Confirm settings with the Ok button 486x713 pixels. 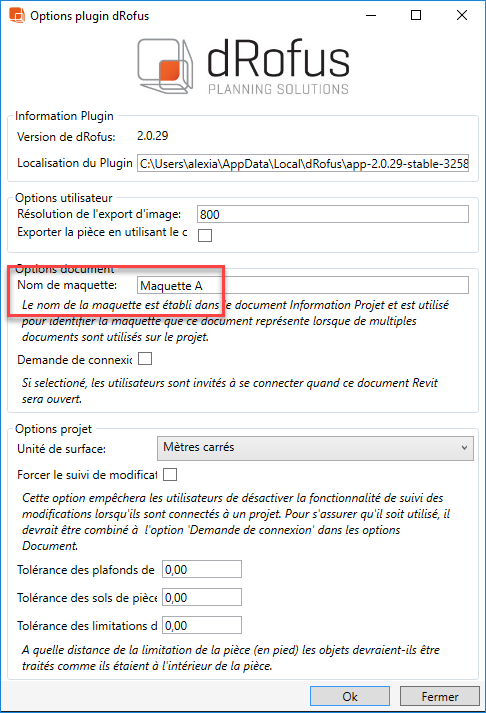pyautogui.click(x=350, y=697)
